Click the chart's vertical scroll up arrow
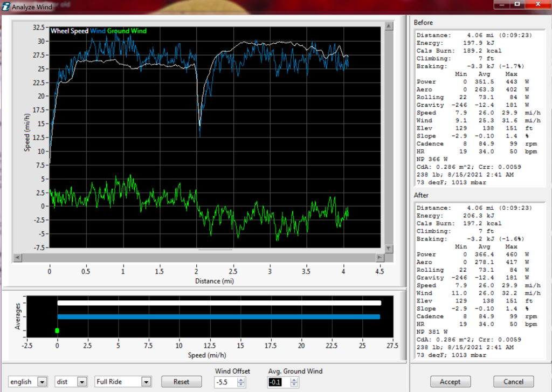This screenshot has height=392, width=552. 389,26
